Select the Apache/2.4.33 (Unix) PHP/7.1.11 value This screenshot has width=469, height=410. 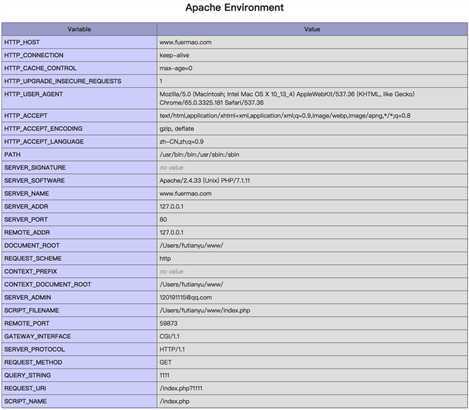[x=205, y=181]
